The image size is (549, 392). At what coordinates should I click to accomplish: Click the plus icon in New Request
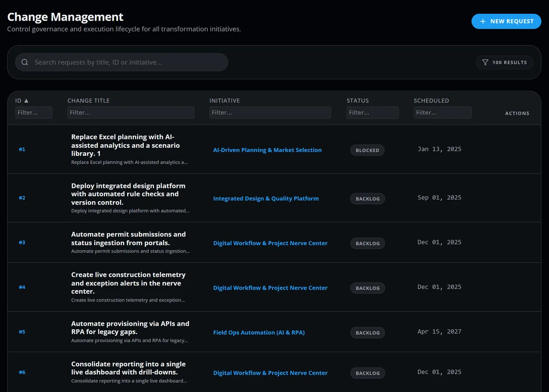(x=483, y=21)
